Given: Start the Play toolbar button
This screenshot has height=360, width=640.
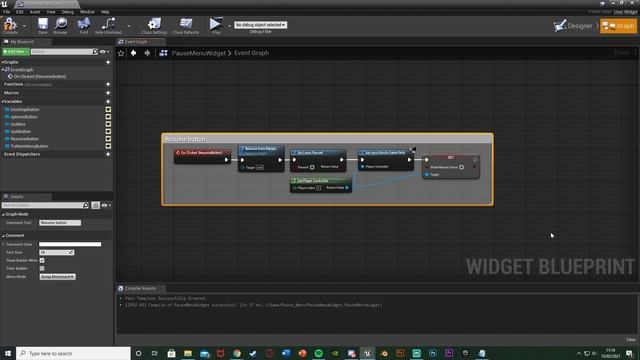Looking at the screenshot, I should pos(216,25).
